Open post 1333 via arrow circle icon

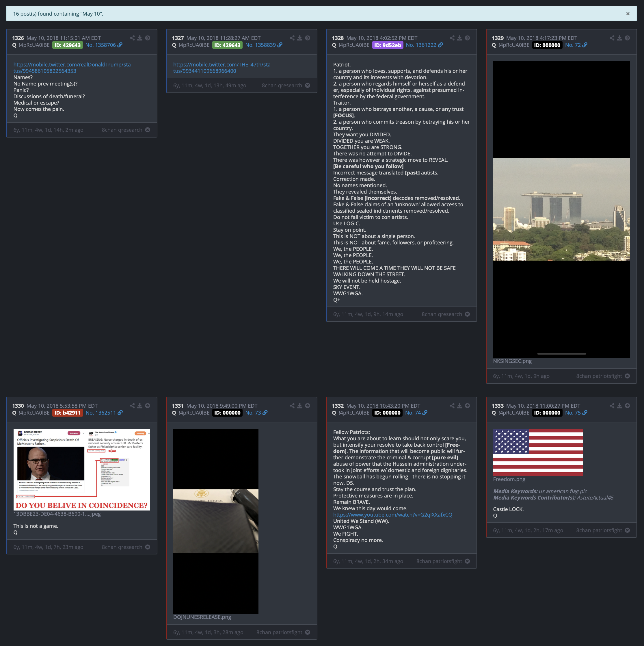tap(627, 406)
